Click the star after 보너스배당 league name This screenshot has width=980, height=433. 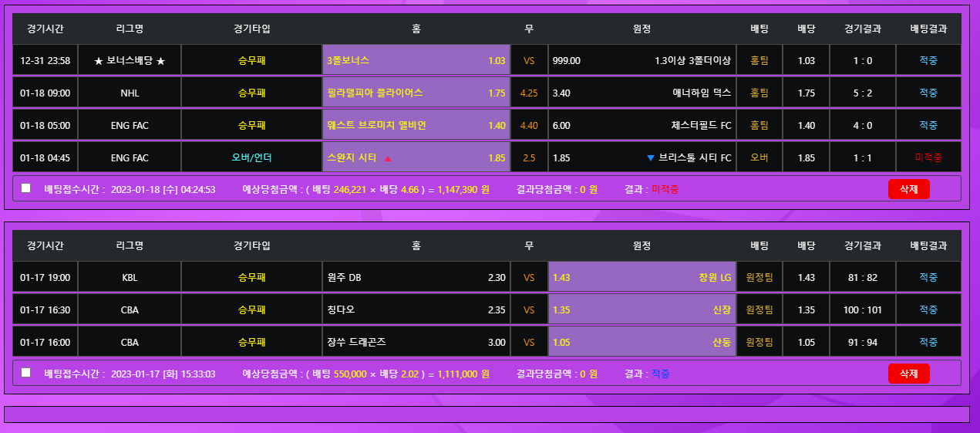point(160,61)
